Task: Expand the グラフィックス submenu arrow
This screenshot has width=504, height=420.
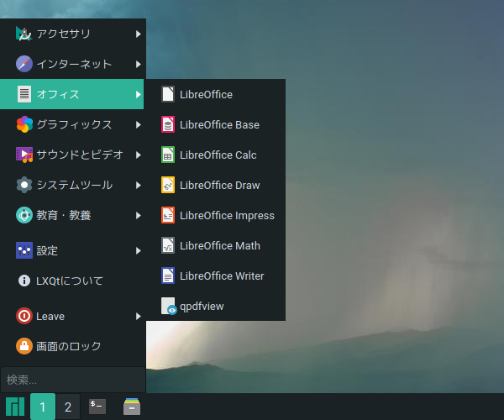Action: click(x=139, y=124)
